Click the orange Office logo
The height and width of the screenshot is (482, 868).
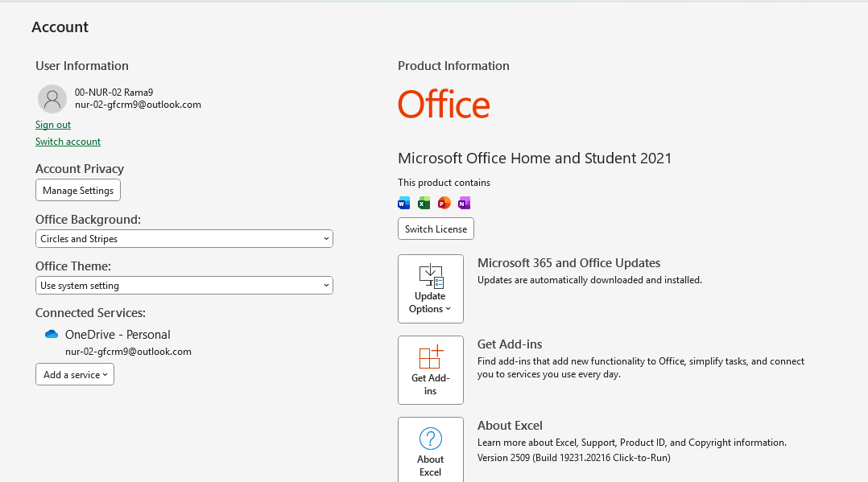click(444, 105)
